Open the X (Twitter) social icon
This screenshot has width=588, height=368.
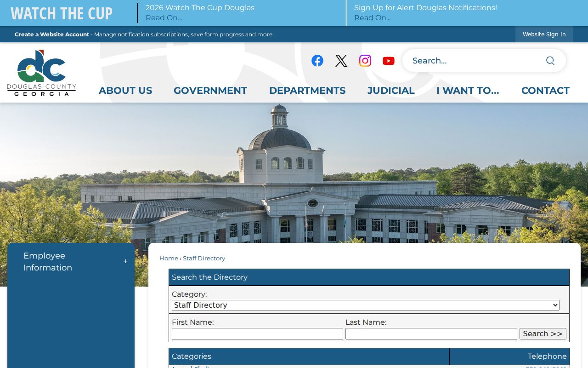pos(341,61)
